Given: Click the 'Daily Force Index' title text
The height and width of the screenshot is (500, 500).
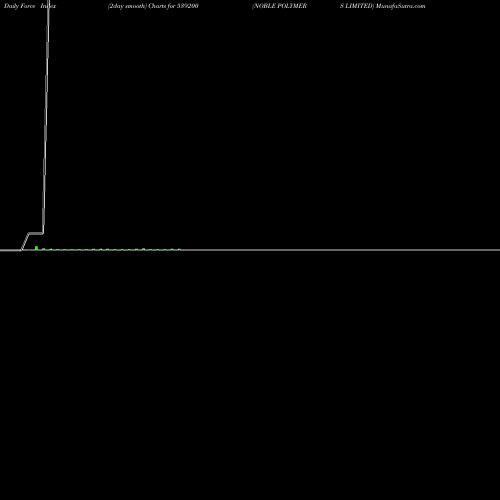Looking at the screenshot, I should (x=30, y=6).
